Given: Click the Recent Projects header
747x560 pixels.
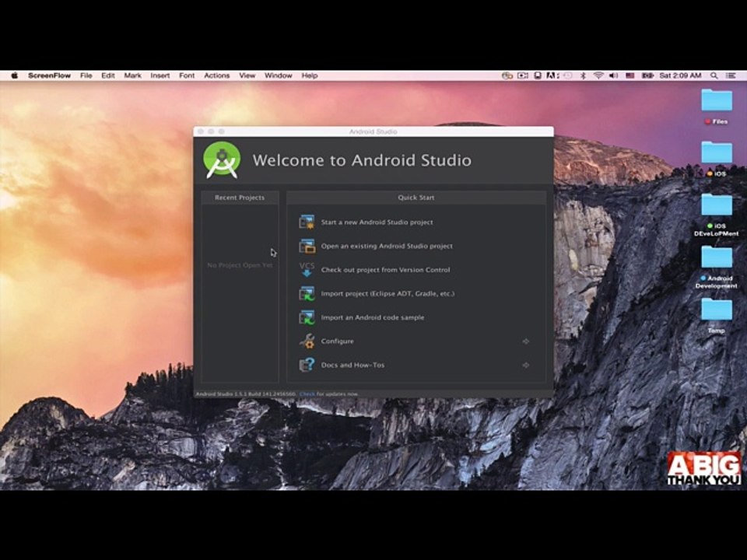Looking at the screenshot, I should point(240,197).
